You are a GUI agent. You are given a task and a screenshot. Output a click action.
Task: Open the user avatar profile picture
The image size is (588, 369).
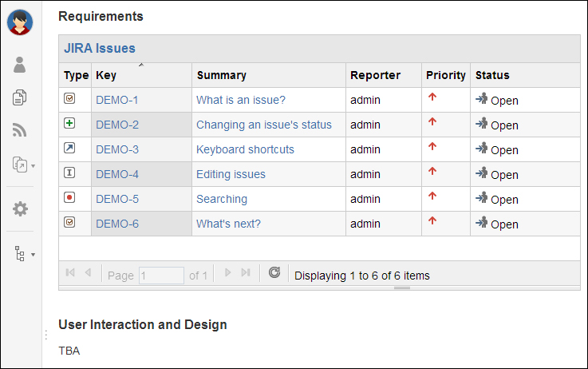[x=20, y=22]
